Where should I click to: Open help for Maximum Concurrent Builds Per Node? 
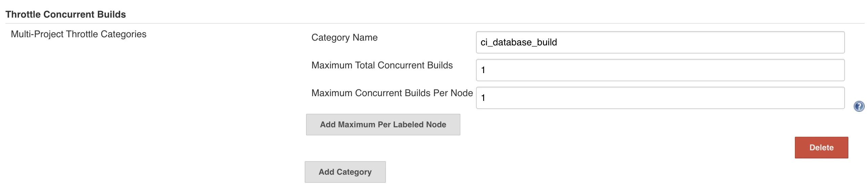pos(859,106)
